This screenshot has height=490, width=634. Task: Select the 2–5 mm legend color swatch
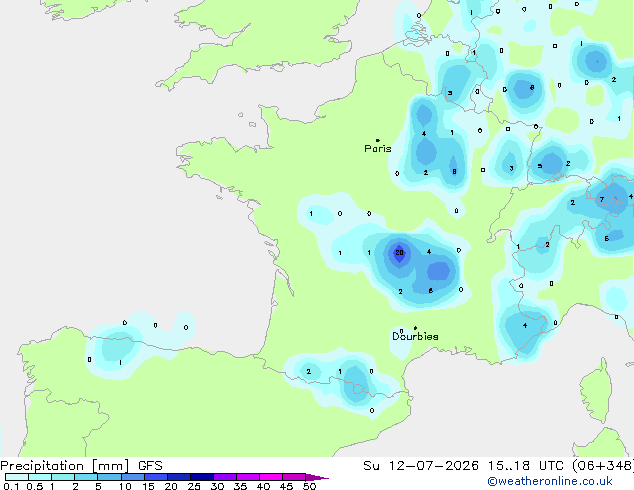pos(86,477)
